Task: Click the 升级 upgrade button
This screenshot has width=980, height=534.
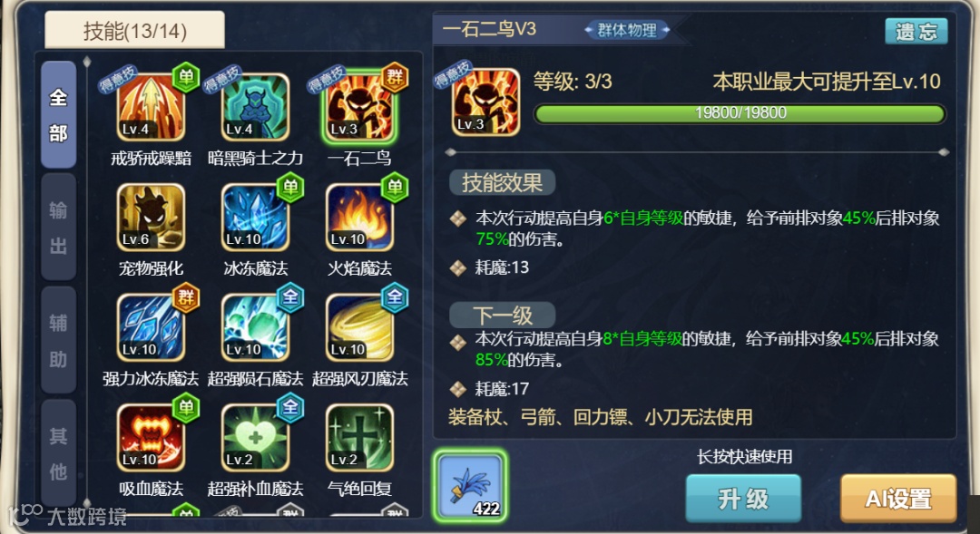Action: pyautogui.click(x=743, y=499)
